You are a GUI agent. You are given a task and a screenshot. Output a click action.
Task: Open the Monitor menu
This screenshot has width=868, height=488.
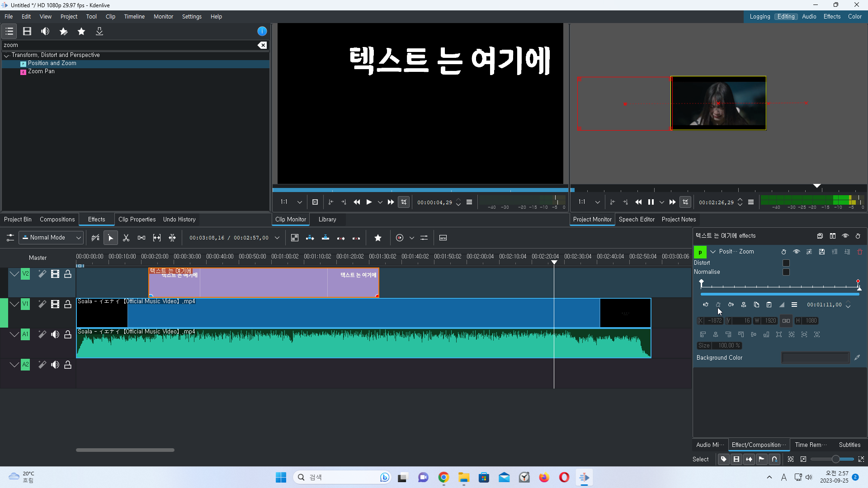point(163,16)
